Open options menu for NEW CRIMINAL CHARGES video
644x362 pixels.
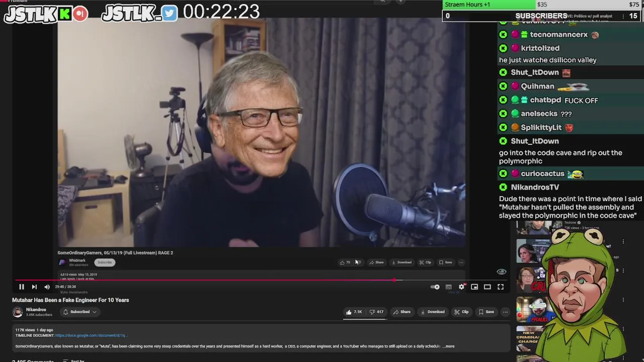[623, 329]
